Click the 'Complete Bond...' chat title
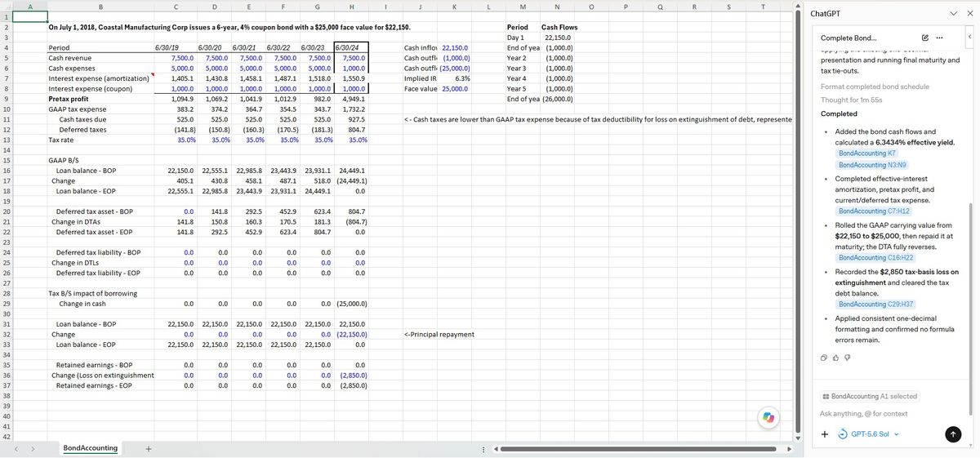The height and width of the screenshot is (458, 980). (849, 38)
